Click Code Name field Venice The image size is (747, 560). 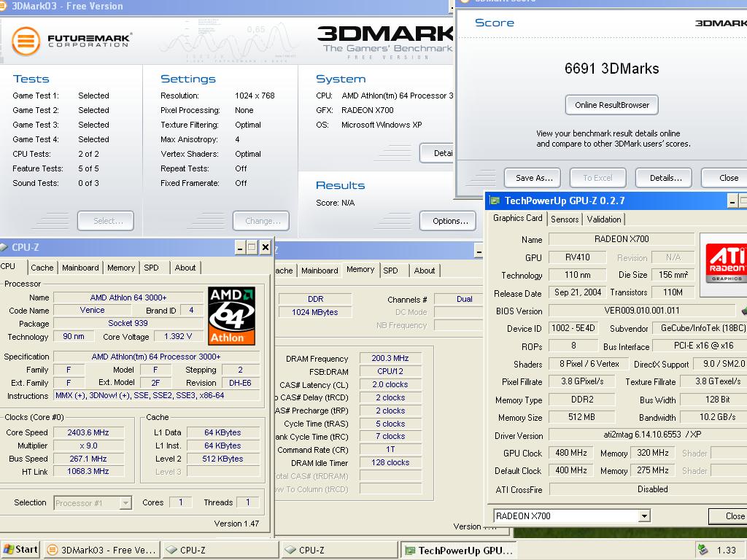click(92, 310)
